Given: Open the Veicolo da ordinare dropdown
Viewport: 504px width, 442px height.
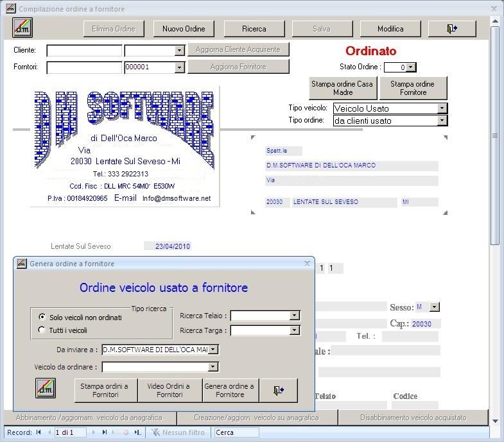Looking at the screenshot, I should [x=213, y=367].
